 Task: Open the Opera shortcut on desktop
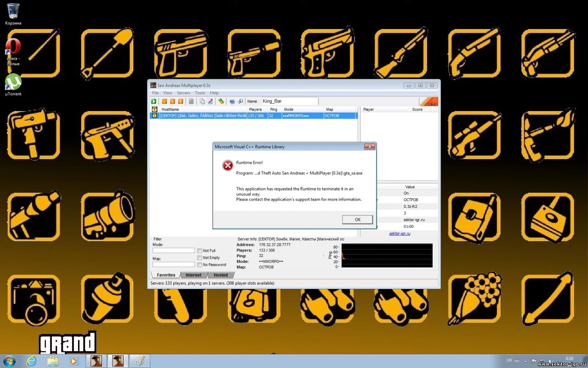click(13, 51)
